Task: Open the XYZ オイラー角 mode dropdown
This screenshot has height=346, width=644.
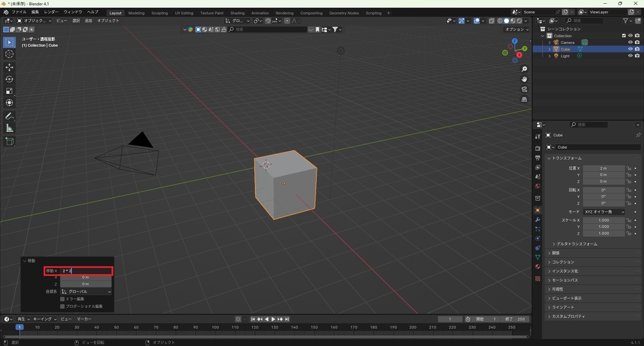Action: pos(604,212)
